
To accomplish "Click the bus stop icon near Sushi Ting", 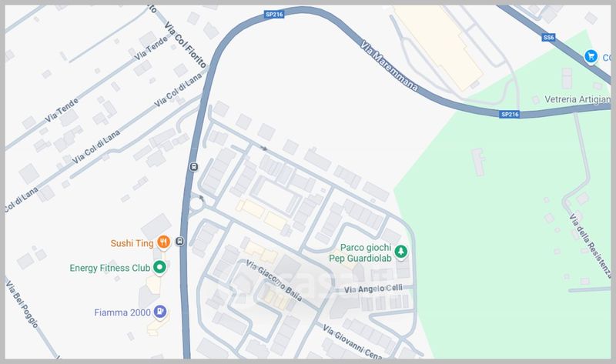I will pos(179,241).
